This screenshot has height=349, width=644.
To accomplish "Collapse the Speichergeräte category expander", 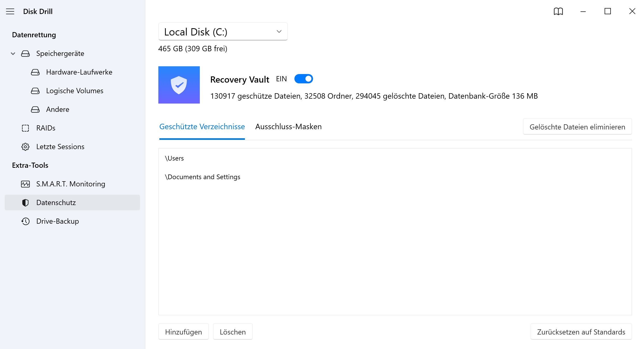I will [13, 53].
